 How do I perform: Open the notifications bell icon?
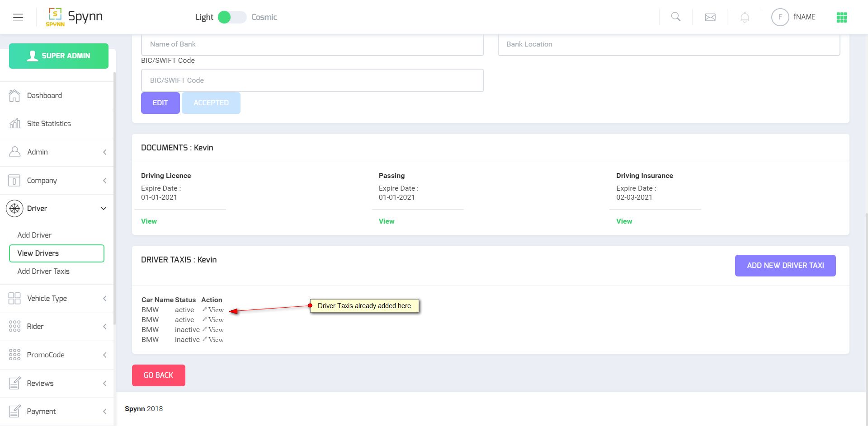[745, 18]
